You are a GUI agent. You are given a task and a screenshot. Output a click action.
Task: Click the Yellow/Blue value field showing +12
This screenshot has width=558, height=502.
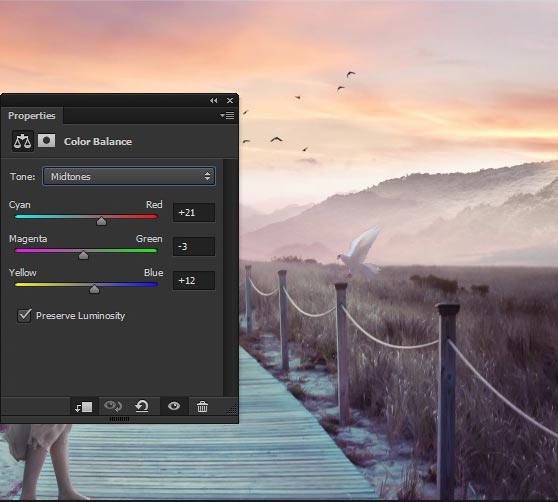pyautogui.click(x=194, y=280)
